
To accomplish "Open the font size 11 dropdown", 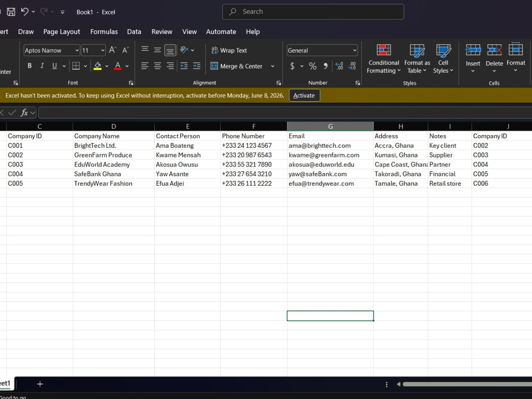I will click(103, 50).
